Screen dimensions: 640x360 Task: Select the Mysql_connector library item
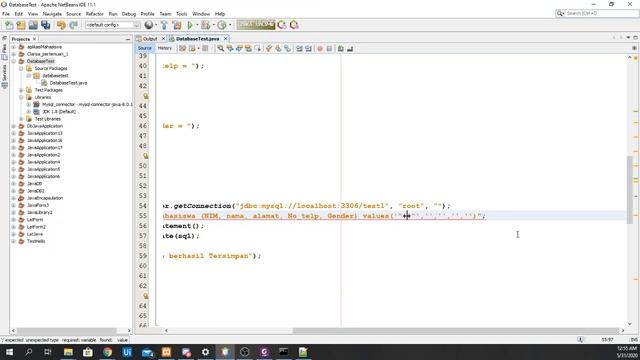pyautogui.click(x=82, y=104)
